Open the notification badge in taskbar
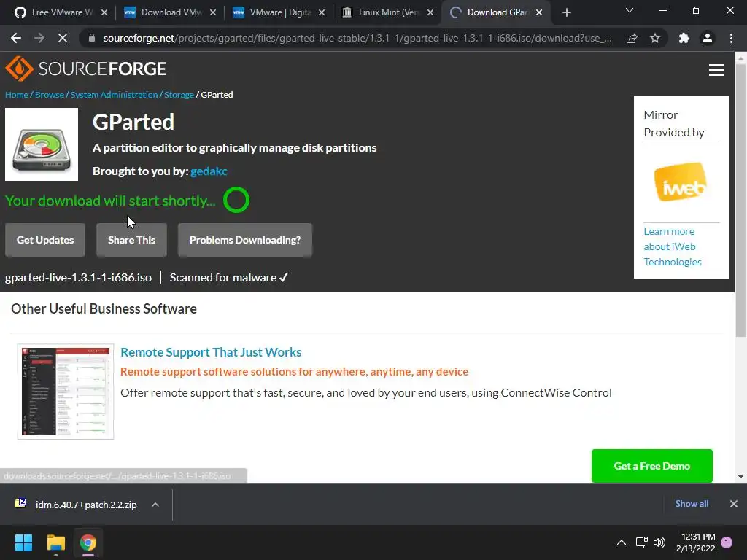747x560 pixels. (x=727, y=542)
